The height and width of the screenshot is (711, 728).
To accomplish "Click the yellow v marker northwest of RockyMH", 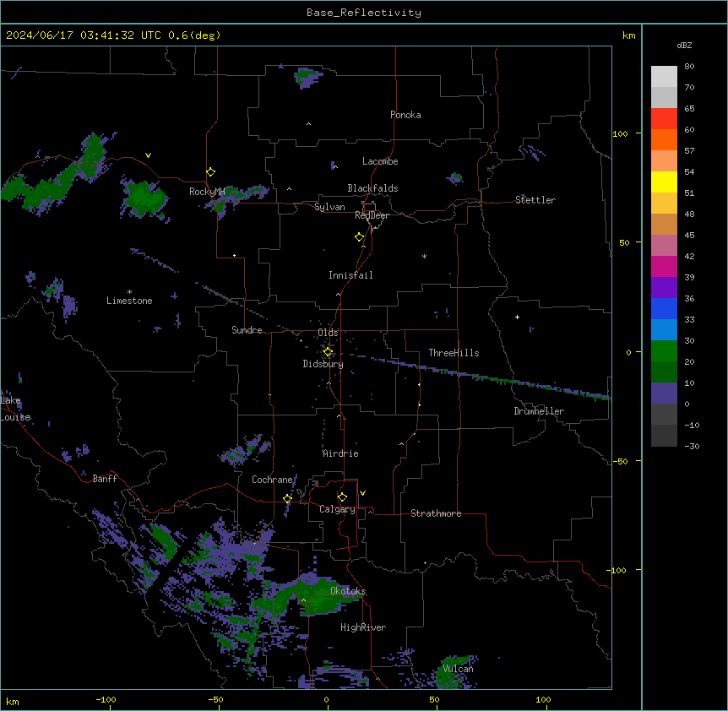I will pyautogui.click(x=148, y=155).
